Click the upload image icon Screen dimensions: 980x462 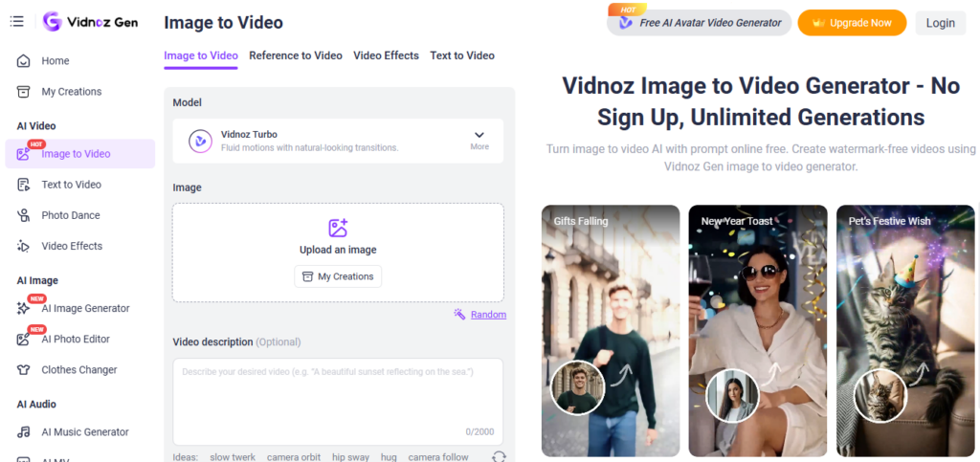click(x=338, y=228)
